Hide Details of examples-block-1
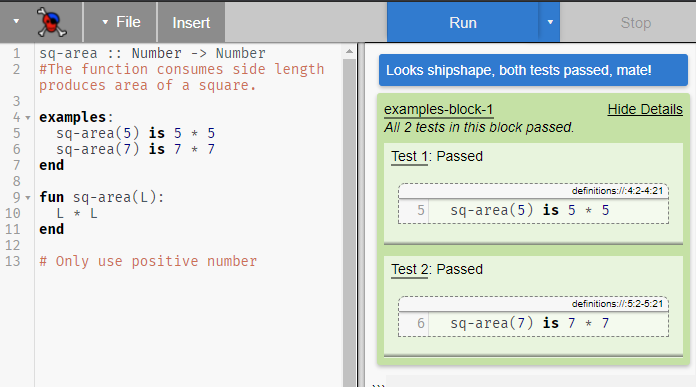 (x=645, y=109)
